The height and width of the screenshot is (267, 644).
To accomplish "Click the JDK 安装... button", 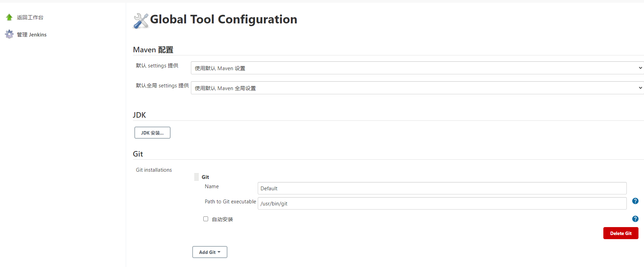I will (x=152, y=133).
